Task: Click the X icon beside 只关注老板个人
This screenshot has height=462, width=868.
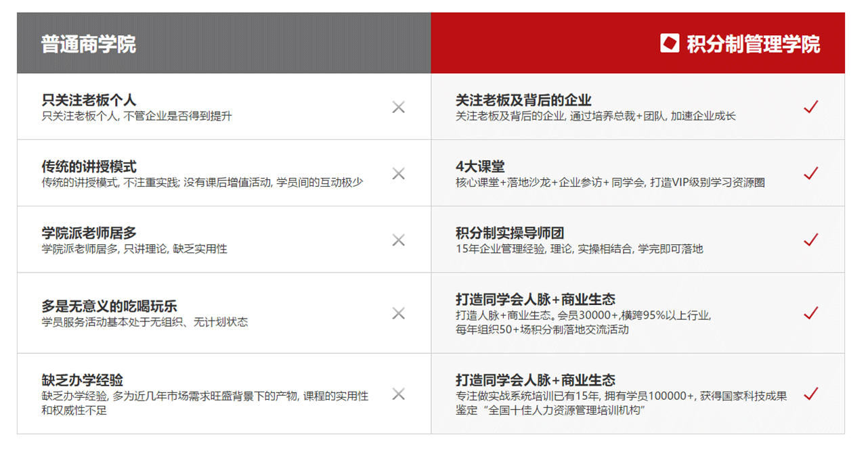Action: [x=398, y=107]
